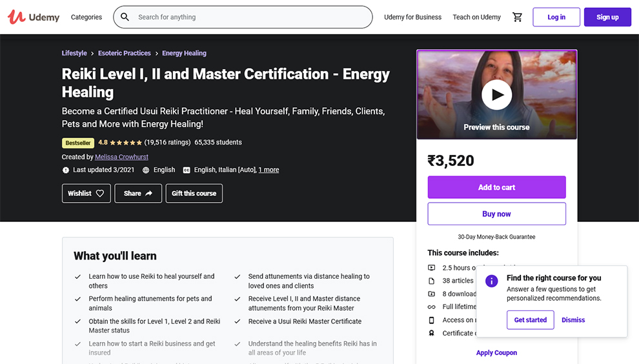This screenshot has height=364, width=639.
Task: Click the 38 articles entry
Action: click(x=458, y=281)
